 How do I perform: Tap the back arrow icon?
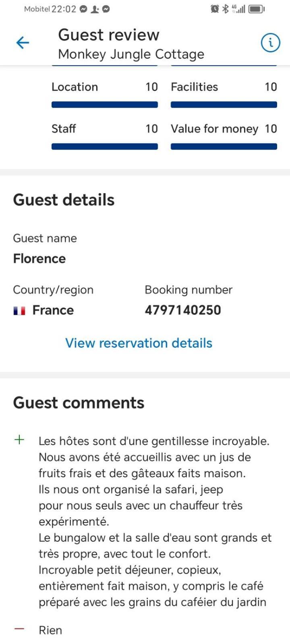pos(23,43)
